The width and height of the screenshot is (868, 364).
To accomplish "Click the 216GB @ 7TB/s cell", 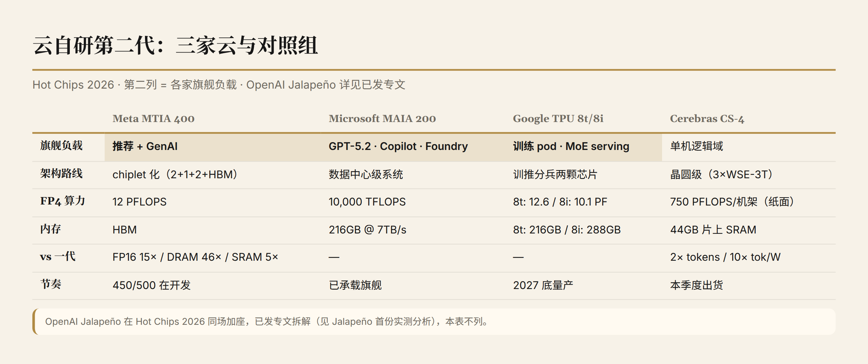I will coord(413,230).
